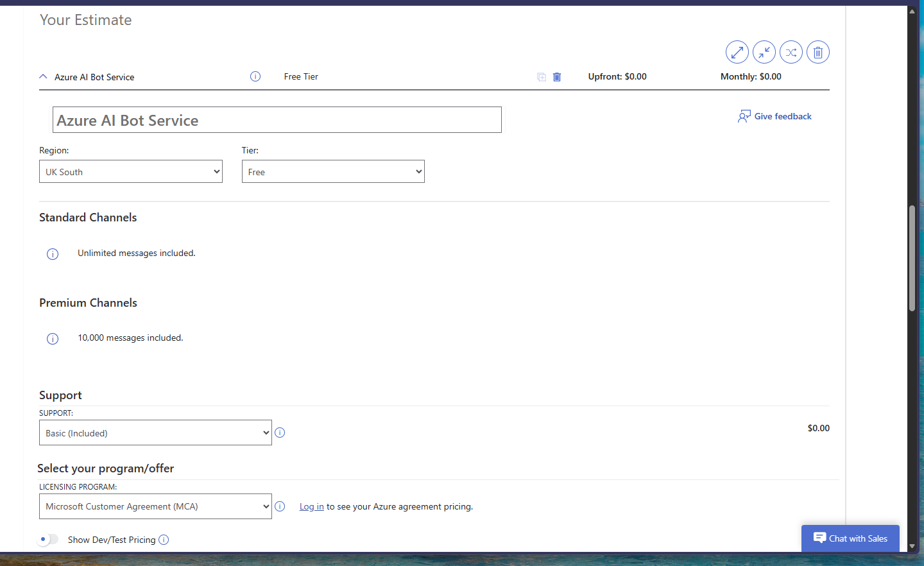The width and height of the screenshot is (924, 566).
Task: Click Select your program/offer heading
Action: click(106, 468)
